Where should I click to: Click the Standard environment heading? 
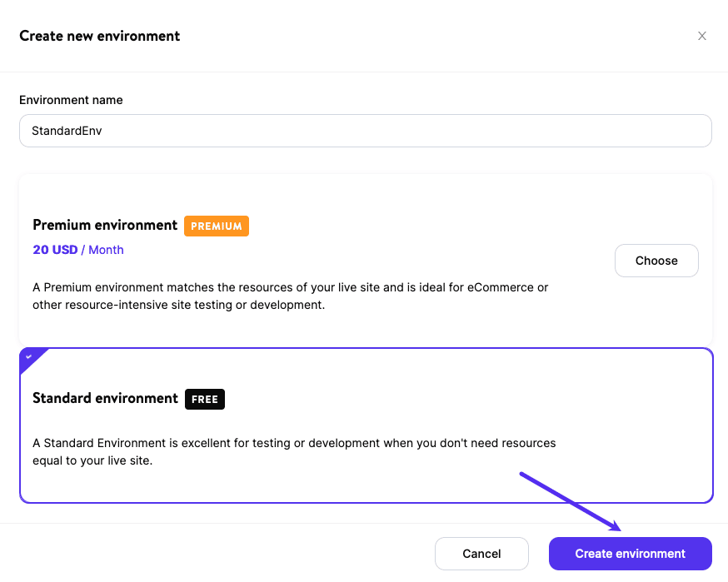click(x=105, y=398)
